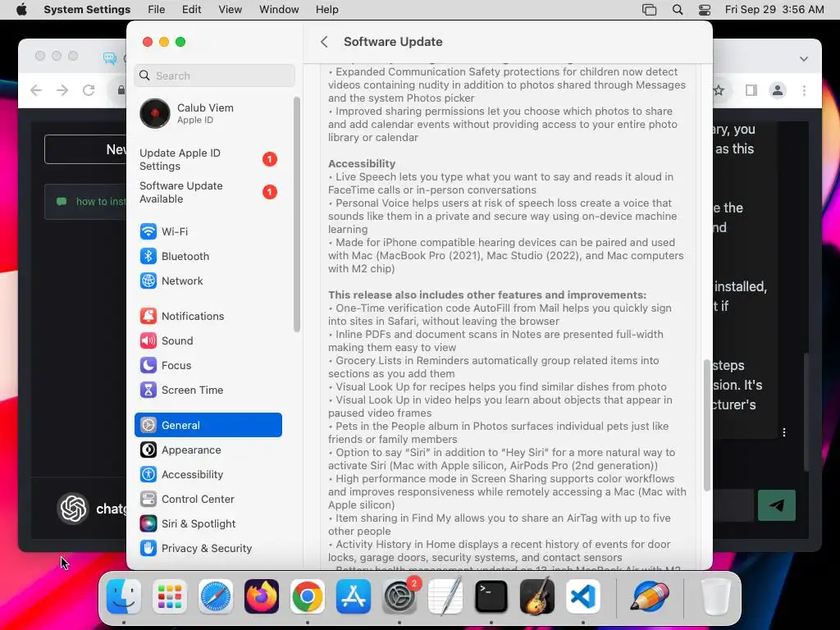Screen dimensions: 840x630
Task: Expand Chrome tab search chevron
Action: pyautogui.click(x=804, y=59)
